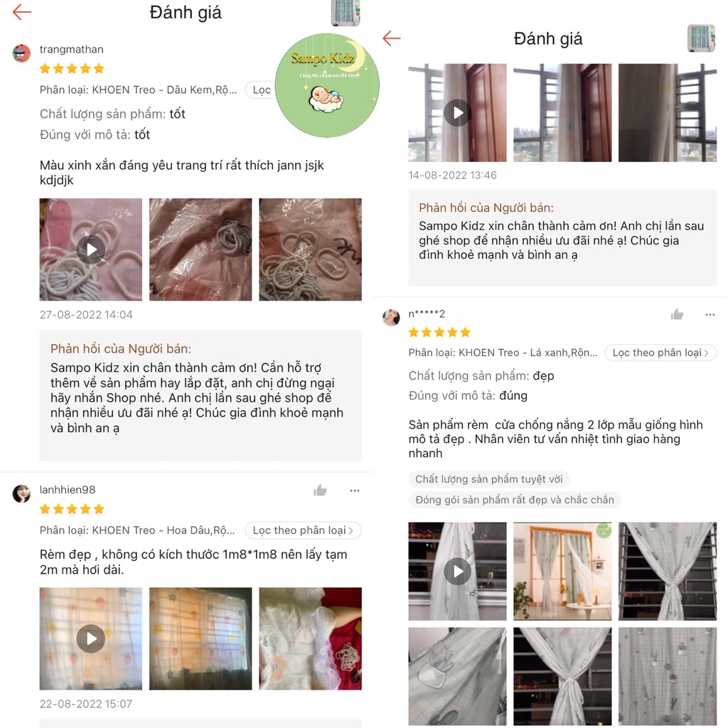The image size is (728, 728).
Task: Tap the back arrow on left review screen
Action: [x=21, y=12]
